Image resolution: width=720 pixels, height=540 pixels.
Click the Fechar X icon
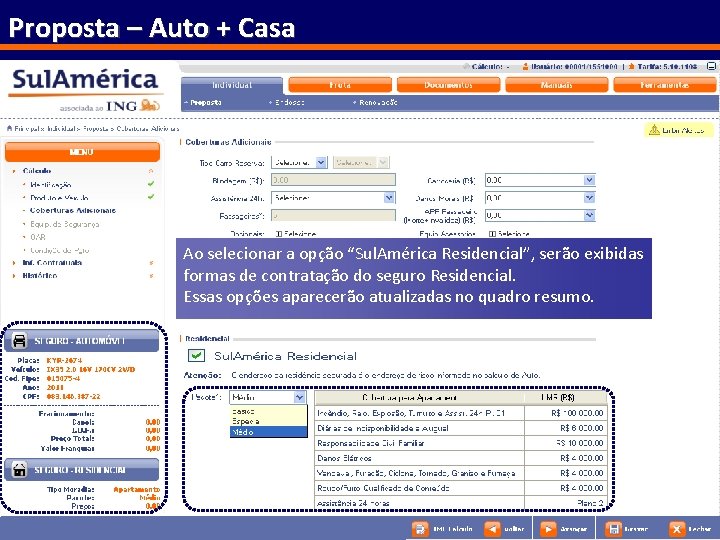(676, 529)
